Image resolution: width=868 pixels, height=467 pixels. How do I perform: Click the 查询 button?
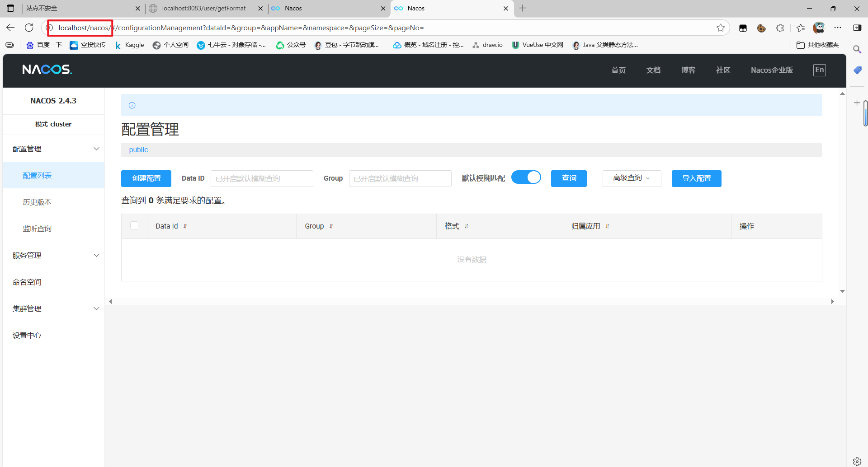point(569,178)
